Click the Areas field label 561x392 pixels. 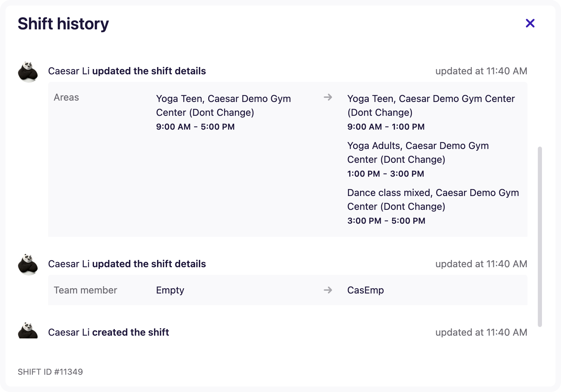coord(66,97)
